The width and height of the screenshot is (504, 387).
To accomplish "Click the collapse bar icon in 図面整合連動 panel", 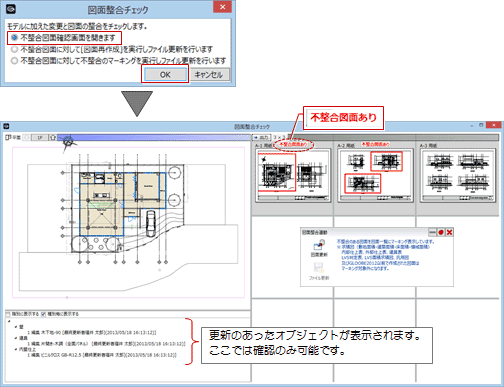I will (432, 232).
